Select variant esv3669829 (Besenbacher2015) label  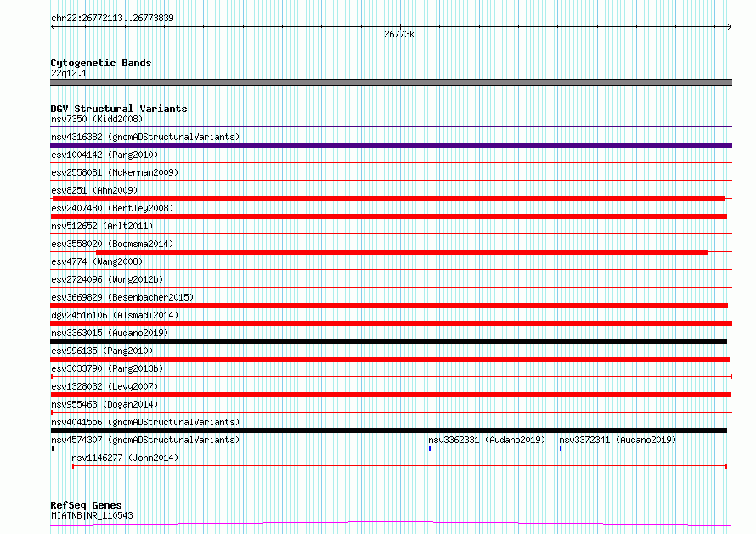click(x=122, y=297)
